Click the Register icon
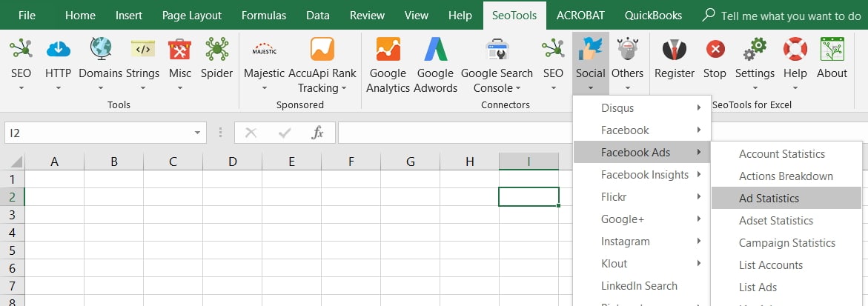This screenshot has width=868, height=306. pos(675,49)
